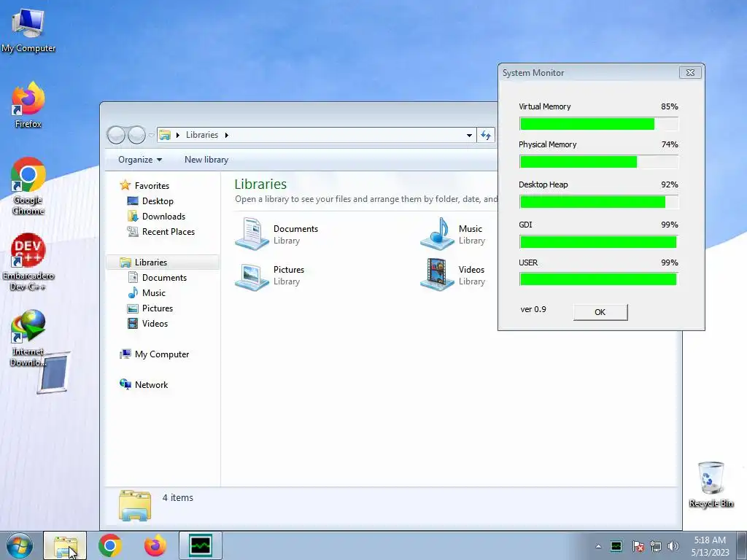Open address bar previous locations dropdown
The height and width of the screenshot is (560, 747).
(469, 135)
